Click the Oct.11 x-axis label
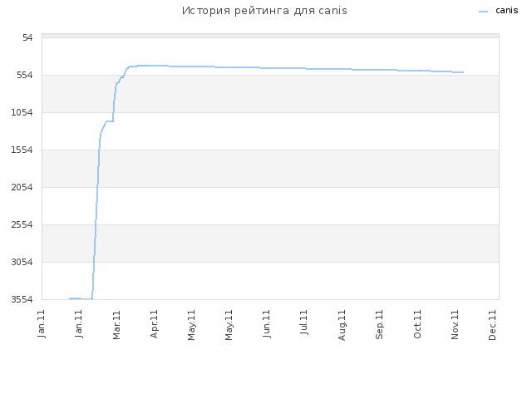Screen dimensions: 532x399 [x=417, y=324]
